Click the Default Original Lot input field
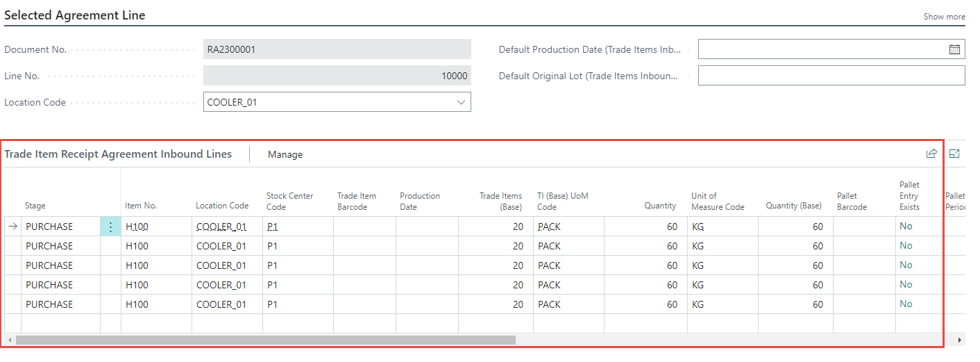980x362 pixels. pos(831,76)
